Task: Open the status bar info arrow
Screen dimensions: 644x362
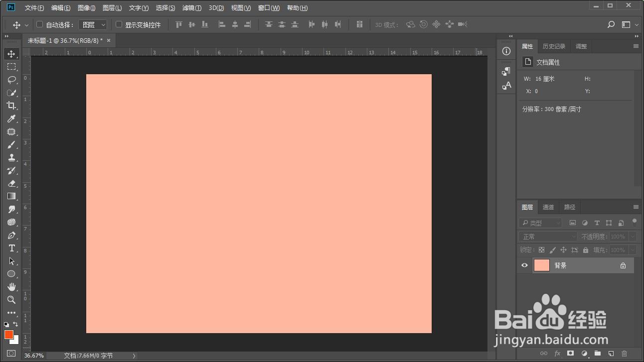Action: click(134, 356)
